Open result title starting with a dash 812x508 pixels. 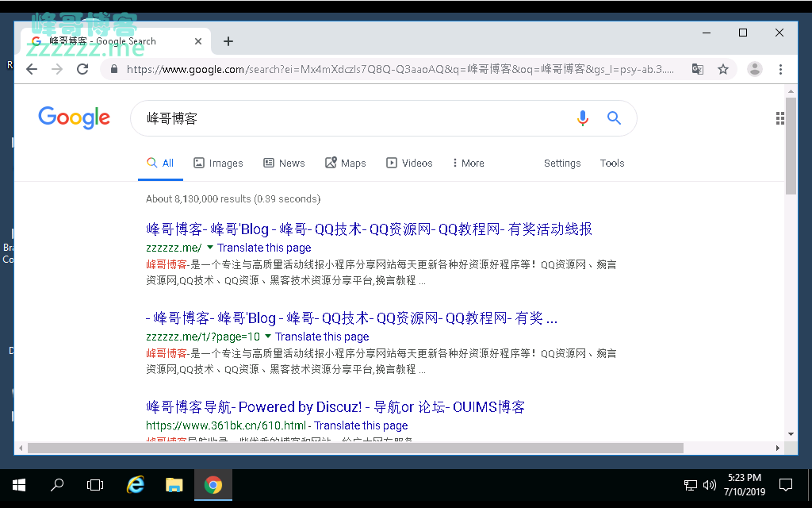click(x=351, y=318)
